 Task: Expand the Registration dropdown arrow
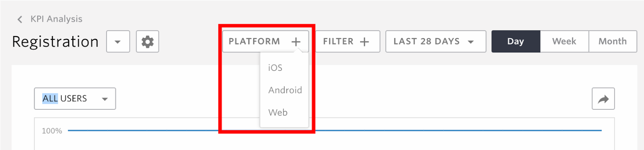[118, 41]
